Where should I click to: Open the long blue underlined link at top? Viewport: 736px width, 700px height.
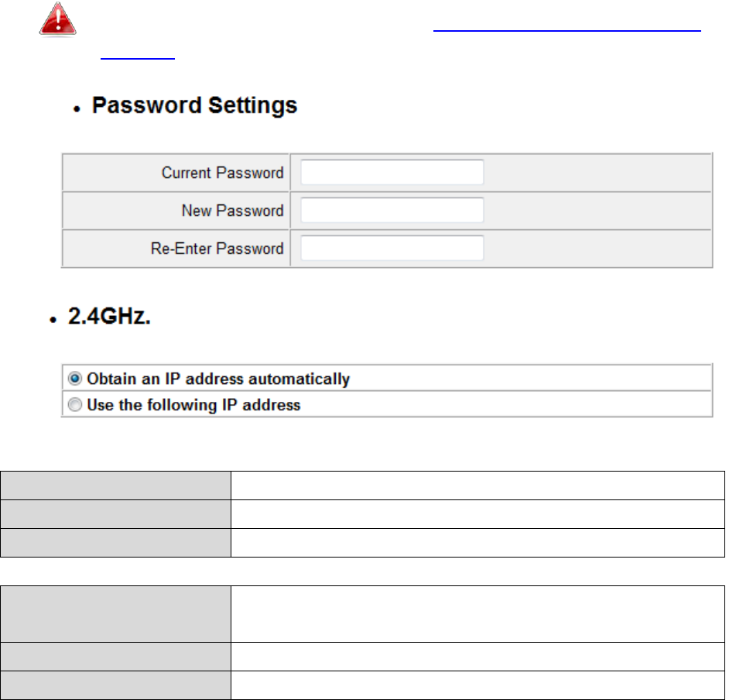click(x=567, y=27)
